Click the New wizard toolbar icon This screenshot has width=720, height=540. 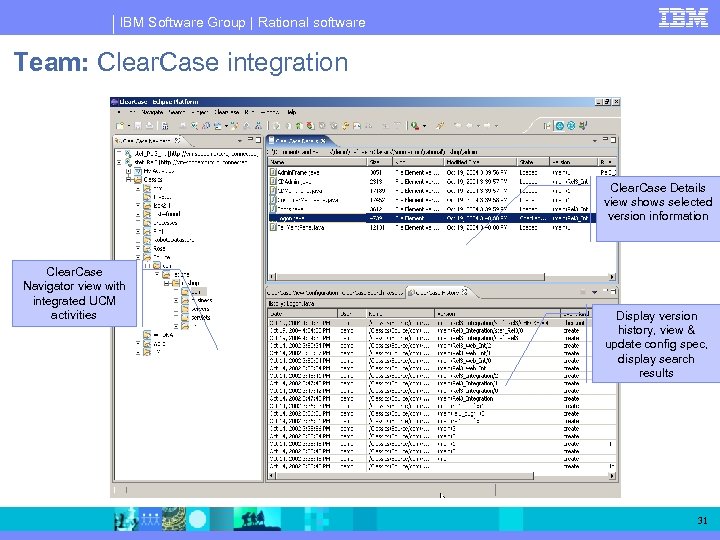[x=120, y=125]
